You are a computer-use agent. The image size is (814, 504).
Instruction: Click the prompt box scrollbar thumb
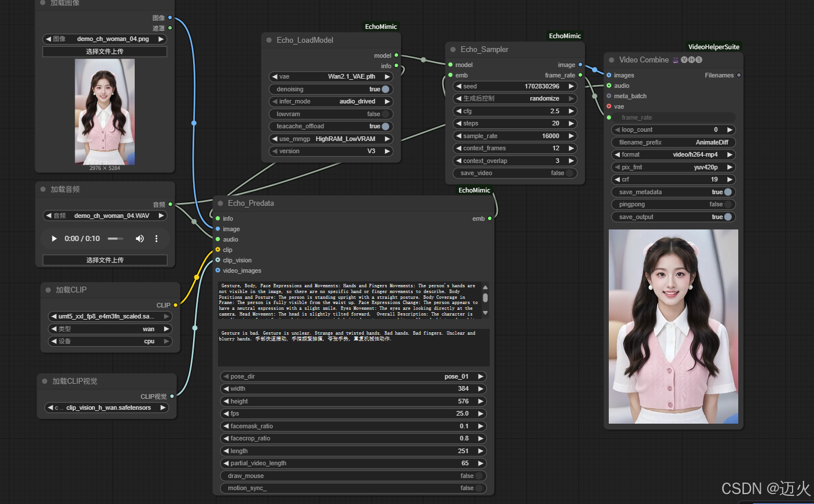(x=485, y=298)
